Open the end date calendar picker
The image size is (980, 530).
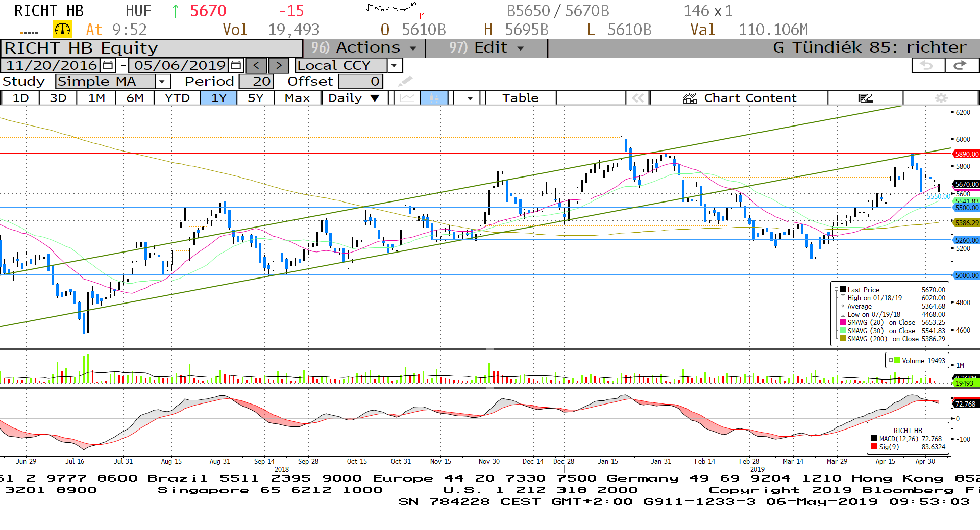click(236, 65)
